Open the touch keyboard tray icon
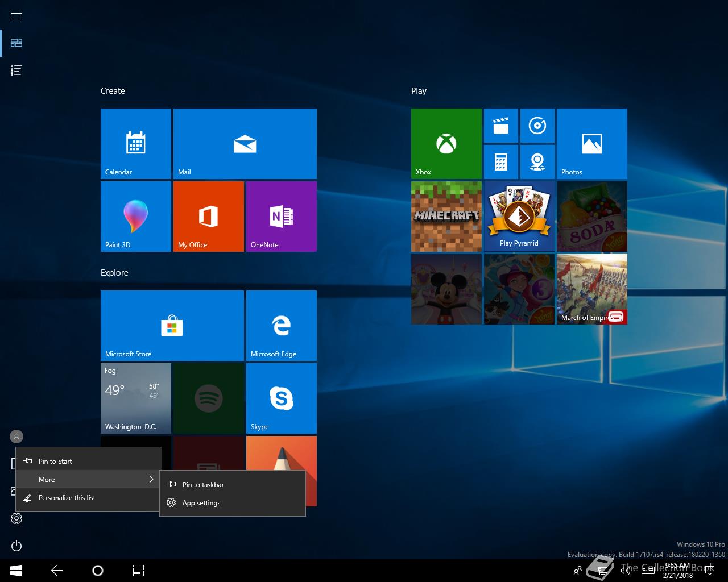Image resolution: width=728 pixels, height=582 pixels. tap(648, 571)
